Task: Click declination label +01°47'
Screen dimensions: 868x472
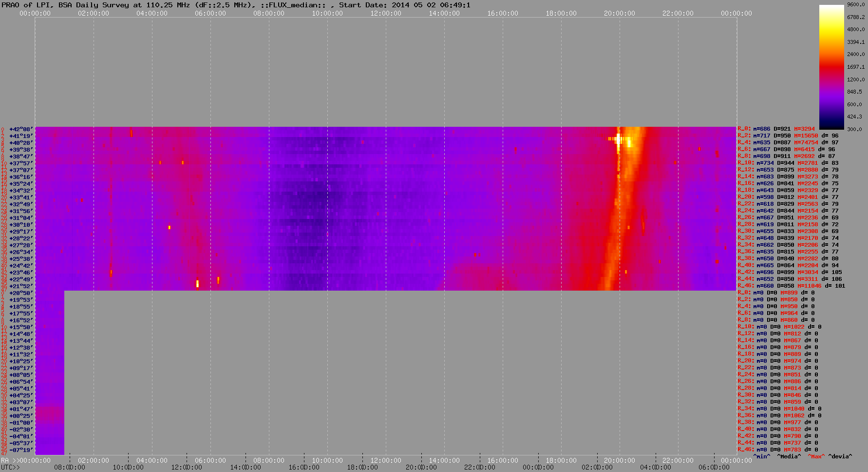Action: coord(21,409)
